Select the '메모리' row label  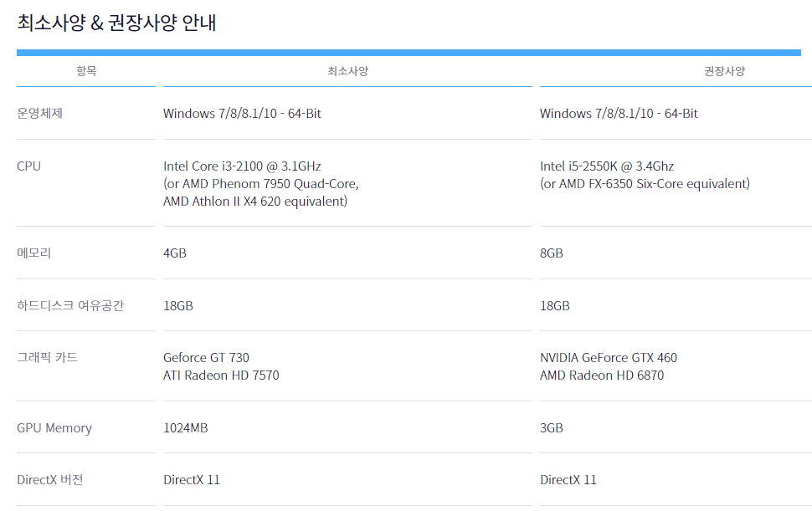(x=33, y=253)
